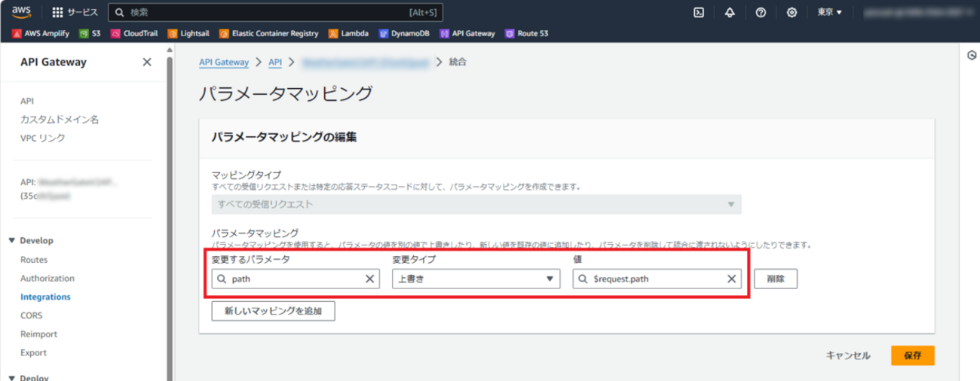Open the 変更タイプ 上書き dropdown
This screenshot has width=980, height=381.
(476, 279)
